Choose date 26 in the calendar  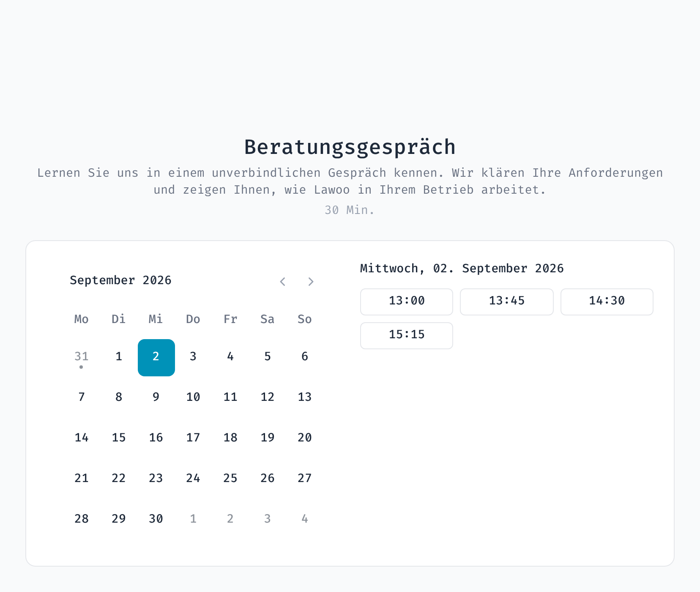(268, 480)
